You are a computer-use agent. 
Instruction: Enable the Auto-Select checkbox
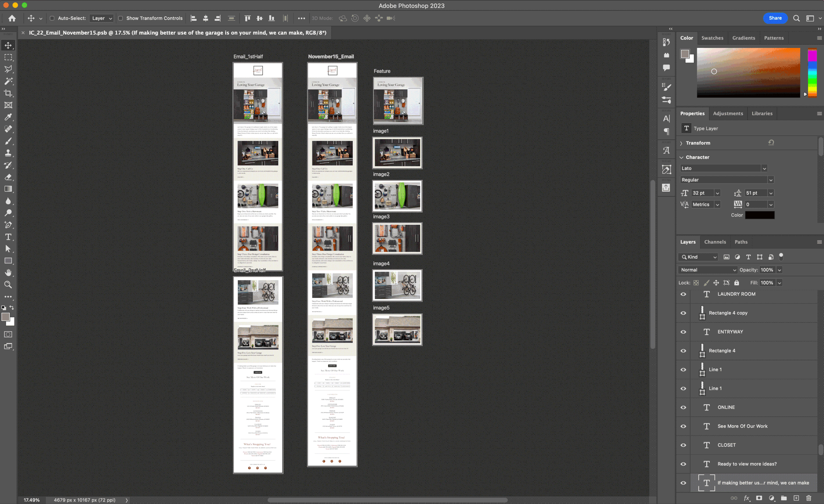pyautogui.click(x=52, y=18)
